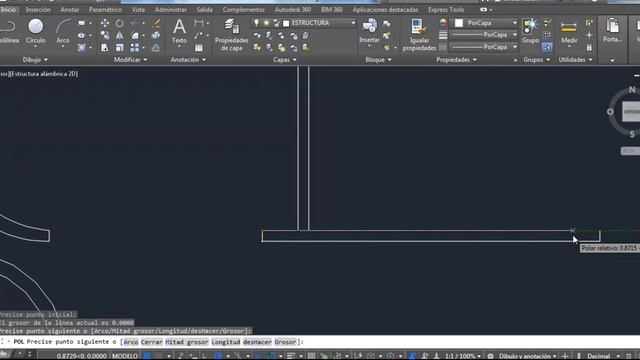Click the Erase tool in Modificar

click(156, 23)
